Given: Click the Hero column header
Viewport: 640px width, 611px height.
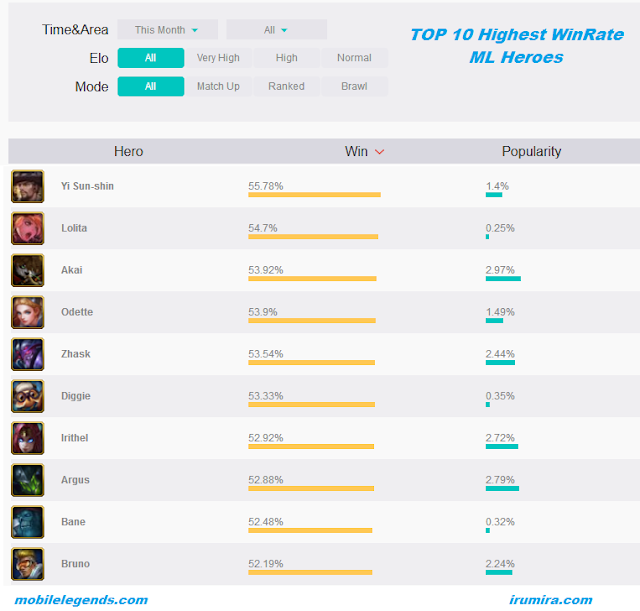Looking at the screenshot, I should tap(129, 151).
